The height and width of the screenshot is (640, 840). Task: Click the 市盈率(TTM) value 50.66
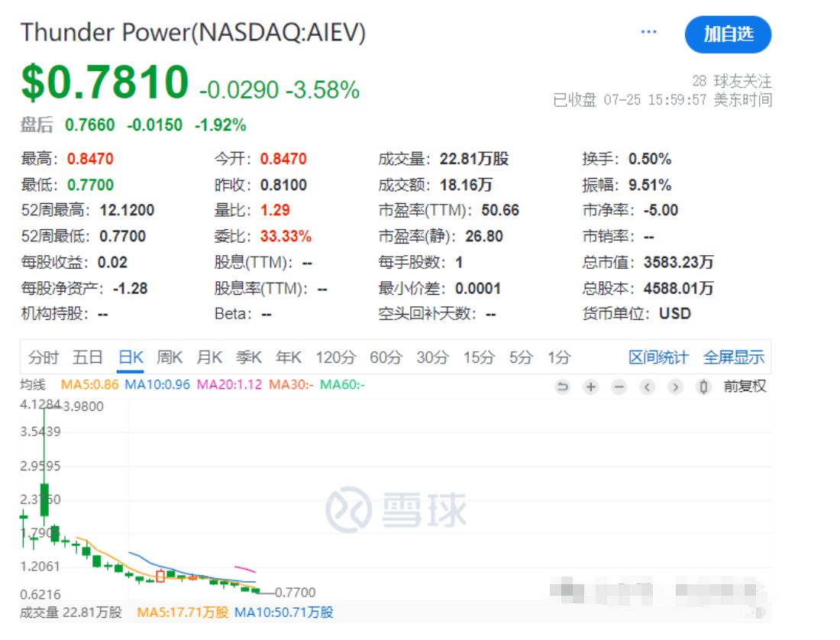pyautogui.click(x=500, y=210)
